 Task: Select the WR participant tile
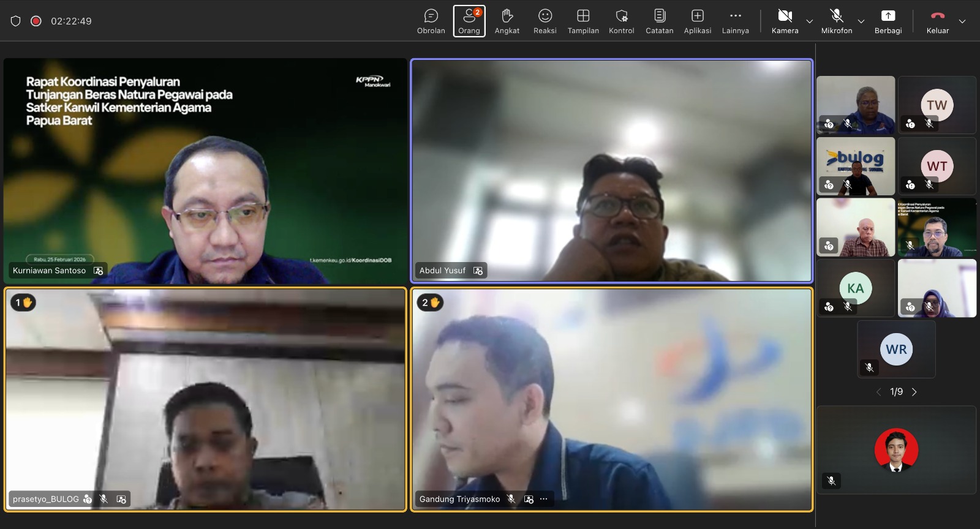click(x=896, y=349)
